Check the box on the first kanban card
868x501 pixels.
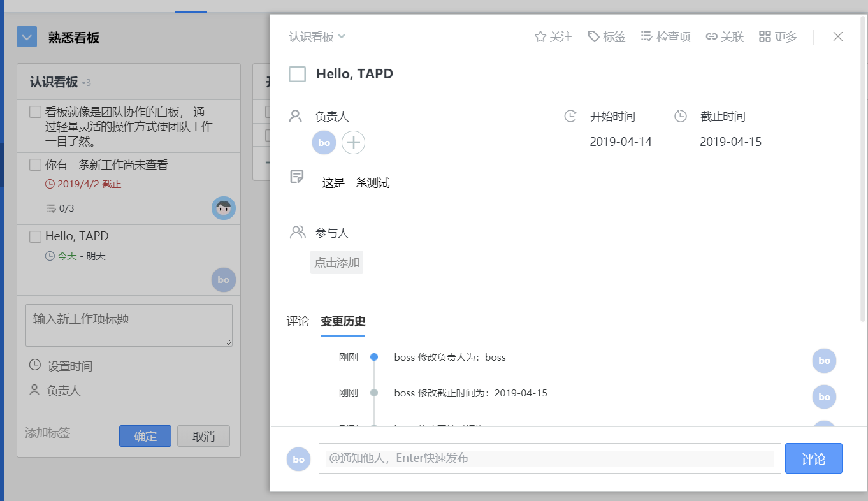(x=35, y=111)
